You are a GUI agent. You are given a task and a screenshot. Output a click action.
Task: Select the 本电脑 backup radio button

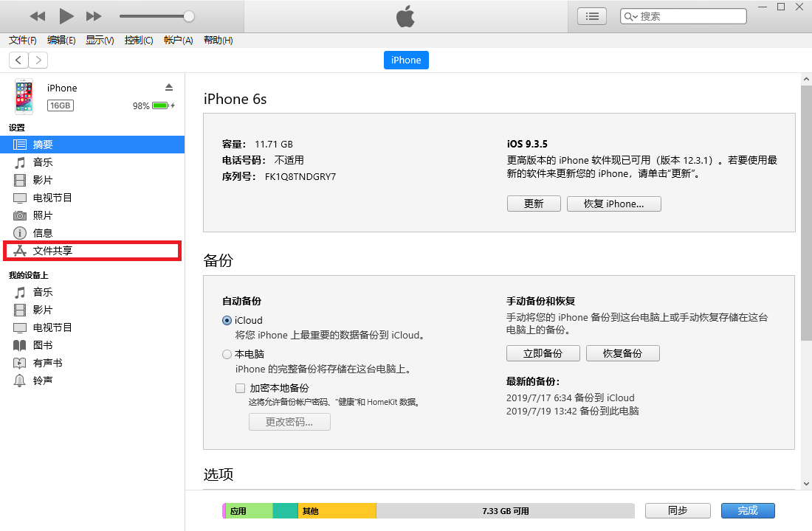pos(227,355)
